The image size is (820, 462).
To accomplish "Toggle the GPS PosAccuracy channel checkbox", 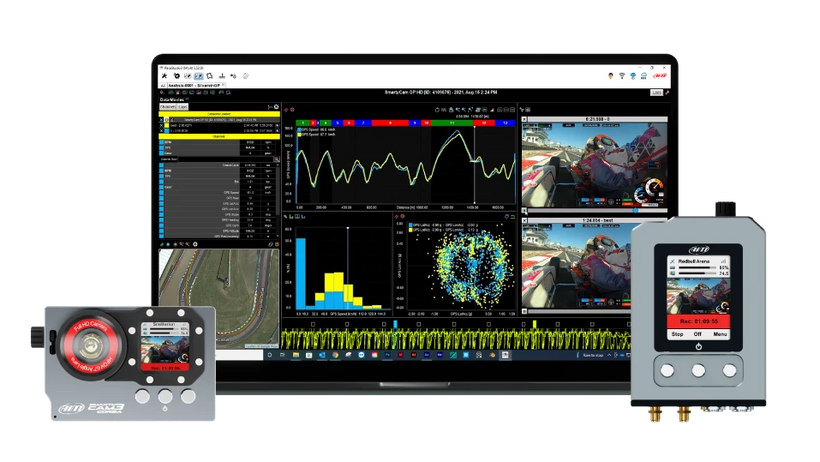I will click(x=162, y=236).
